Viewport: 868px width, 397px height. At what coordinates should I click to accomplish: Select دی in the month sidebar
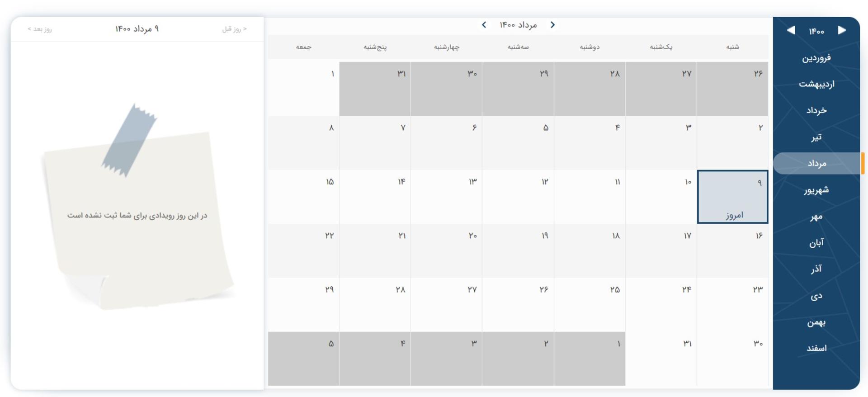tap(816, 296)
